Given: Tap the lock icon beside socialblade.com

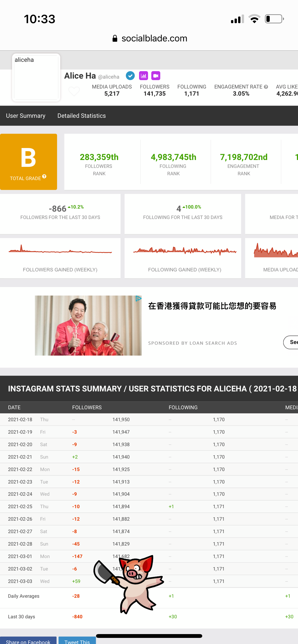Looking at the screenshot, I should tap(115, 38).
